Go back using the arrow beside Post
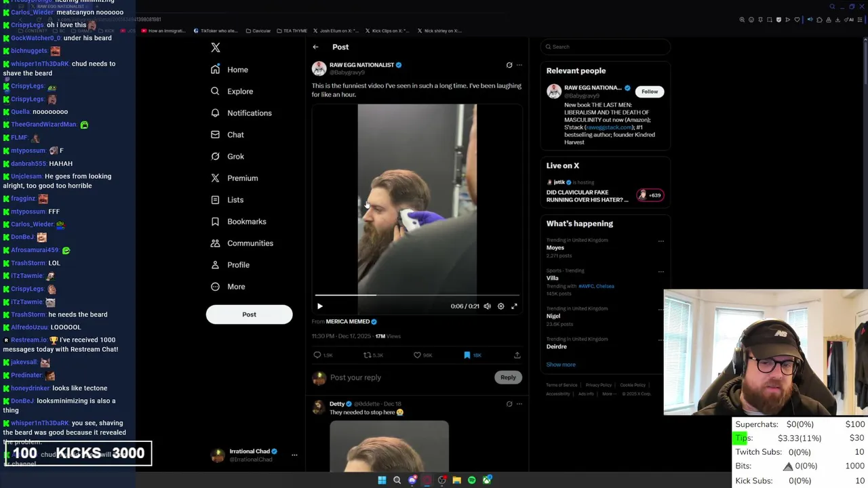The width and height of the screenshot is (868, 488). pos(315,47)
